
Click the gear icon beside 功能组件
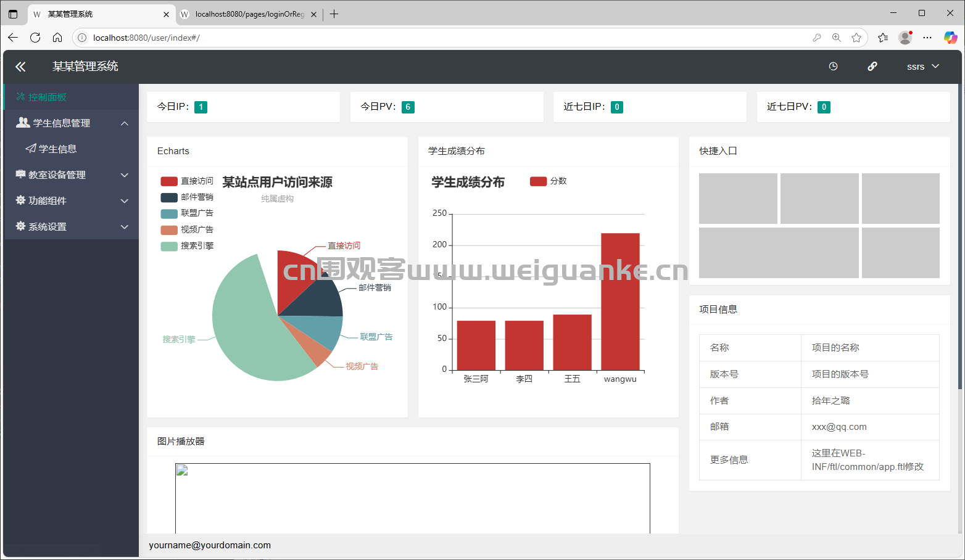(20, 200)
